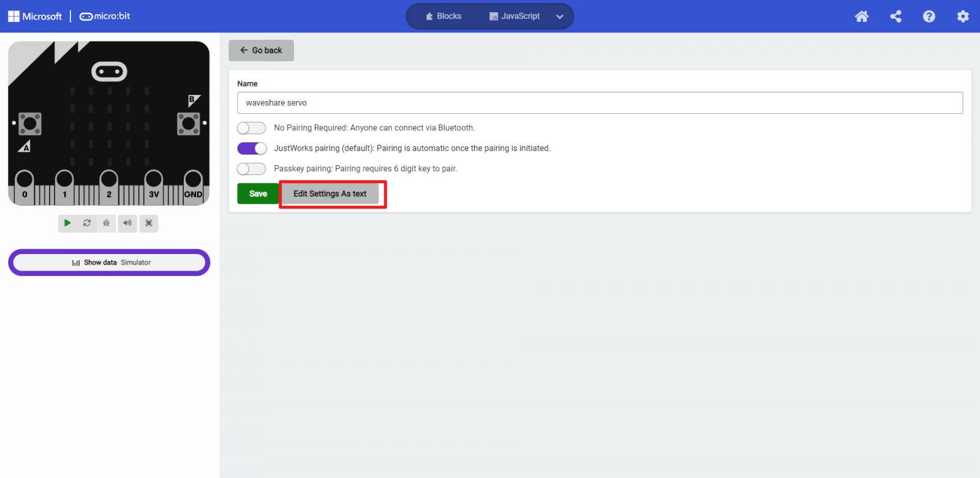Click the "JustWorks pairing (default)" description text

(x=412, y=148)
